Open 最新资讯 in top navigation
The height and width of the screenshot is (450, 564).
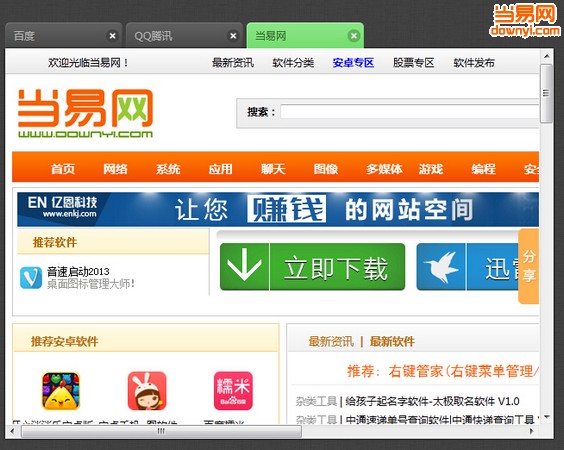[x=233, y=63]
